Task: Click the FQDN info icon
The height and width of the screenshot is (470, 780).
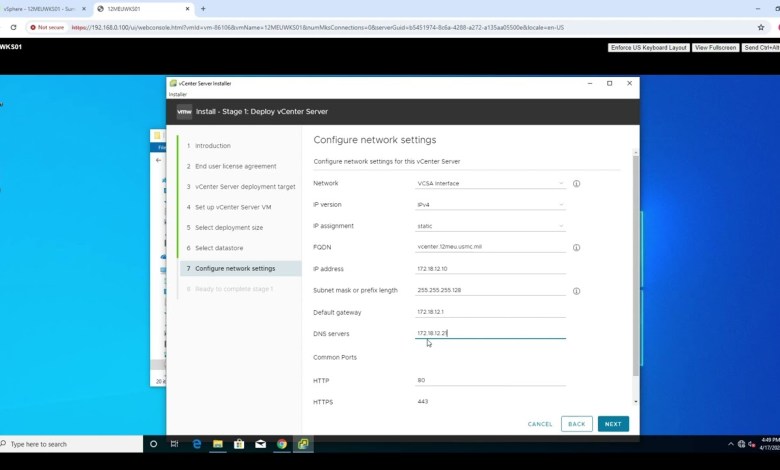Action: (x=576, y=247)
